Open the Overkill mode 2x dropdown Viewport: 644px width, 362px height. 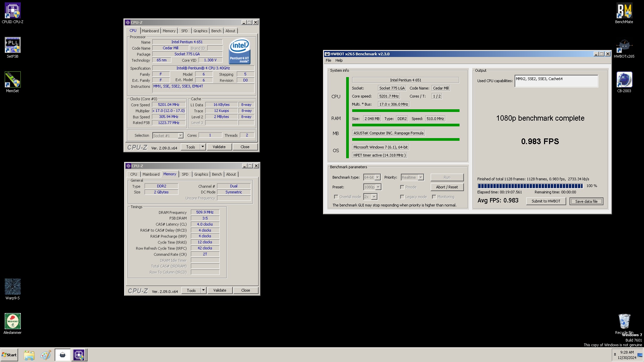[x=370, y=197]
